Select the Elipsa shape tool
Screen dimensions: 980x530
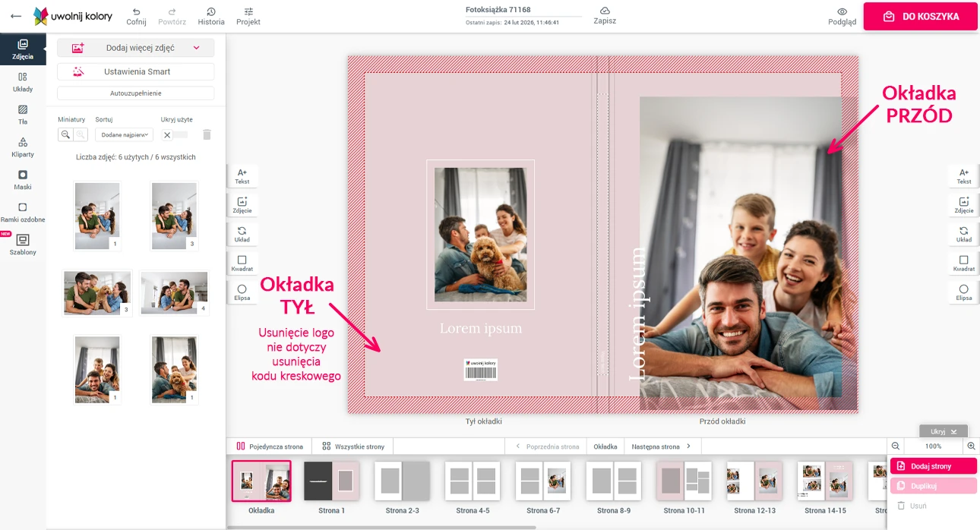click(242, 292)
